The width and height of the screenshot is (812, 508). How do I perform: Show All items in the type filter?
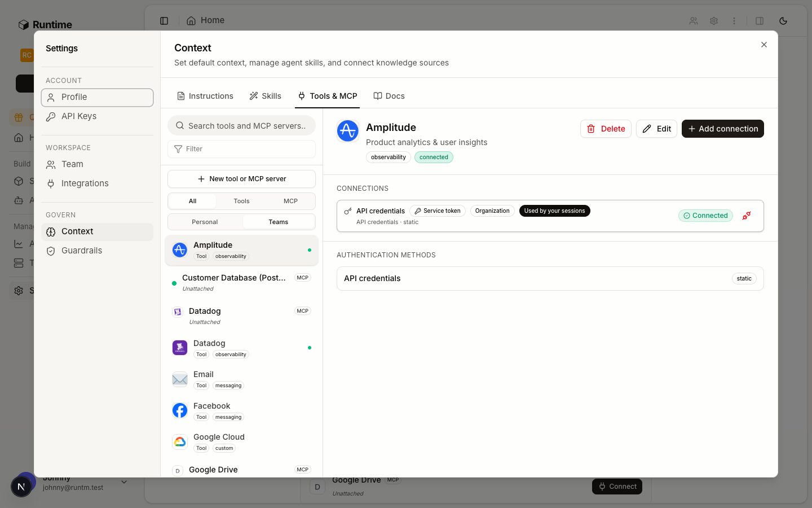(x=192, y=201)
